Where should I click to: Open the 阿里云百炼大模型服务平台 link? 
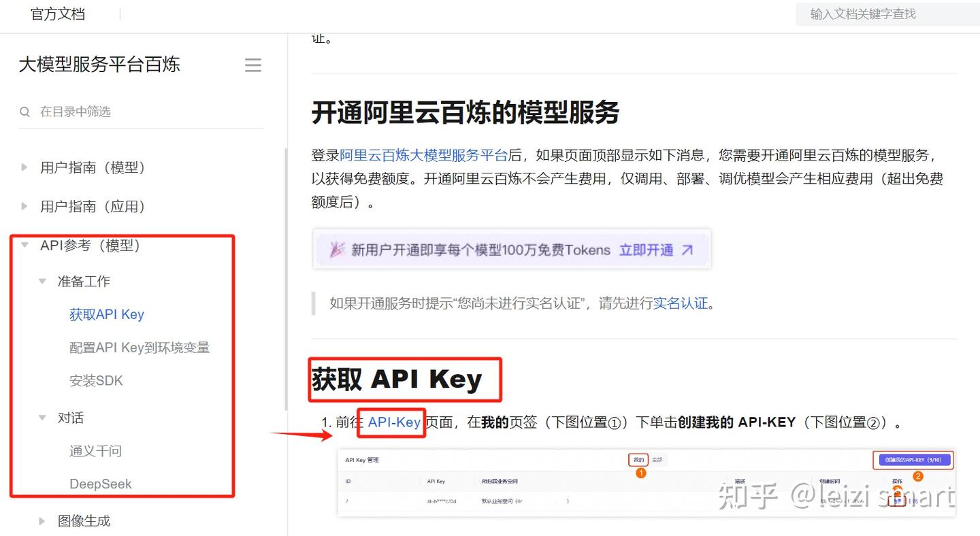[x=425, y=155]
